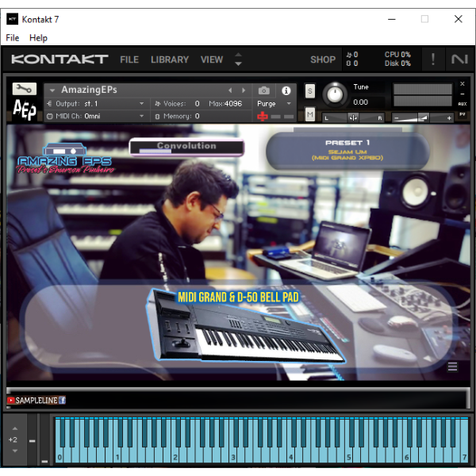Adjust the L/R pan slider
This screenshot has width=476, height=476.
[x=353, y=117]
